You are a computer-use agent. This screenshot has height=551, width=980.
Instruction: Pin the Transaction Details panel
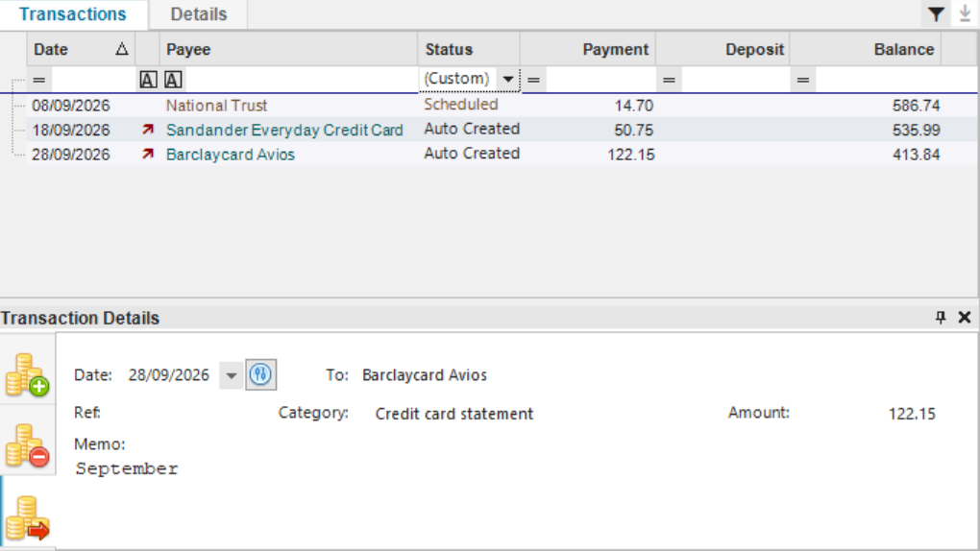[941, 318]
